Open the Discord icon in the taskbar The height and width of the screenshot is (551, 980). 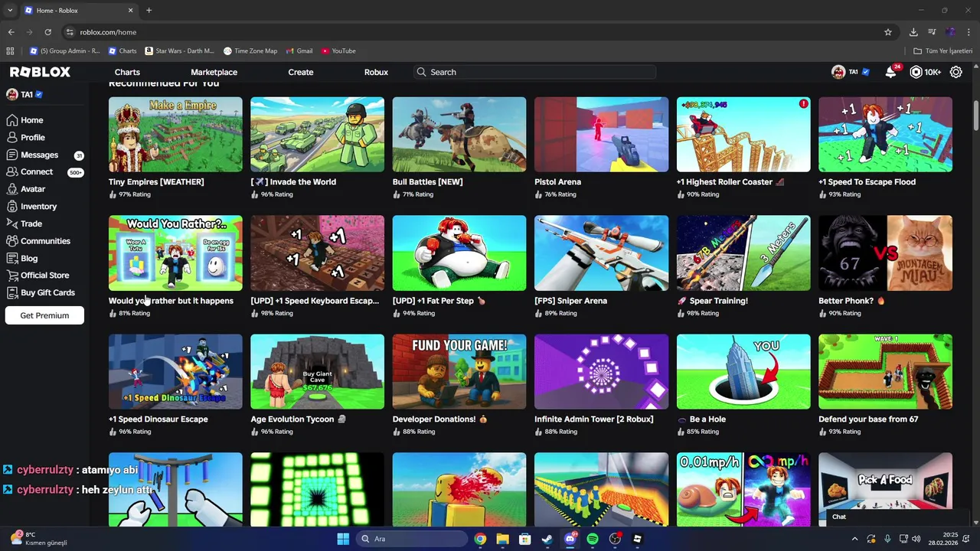pyautogui.click(x=570, y=539)
